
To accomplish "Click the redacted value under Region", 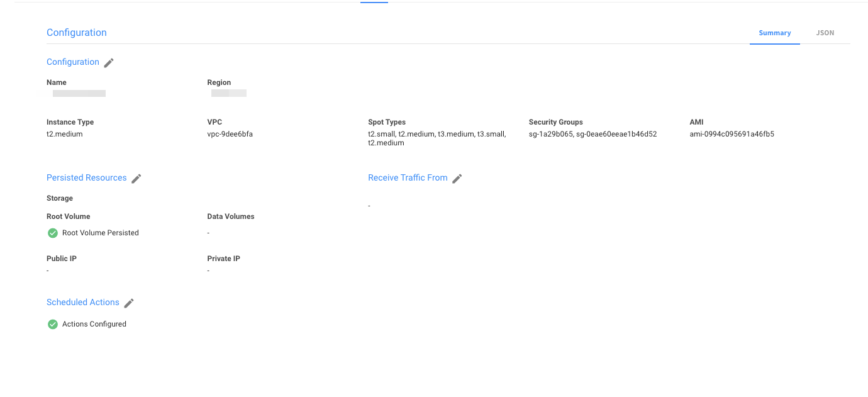I will tap(229, 94).
